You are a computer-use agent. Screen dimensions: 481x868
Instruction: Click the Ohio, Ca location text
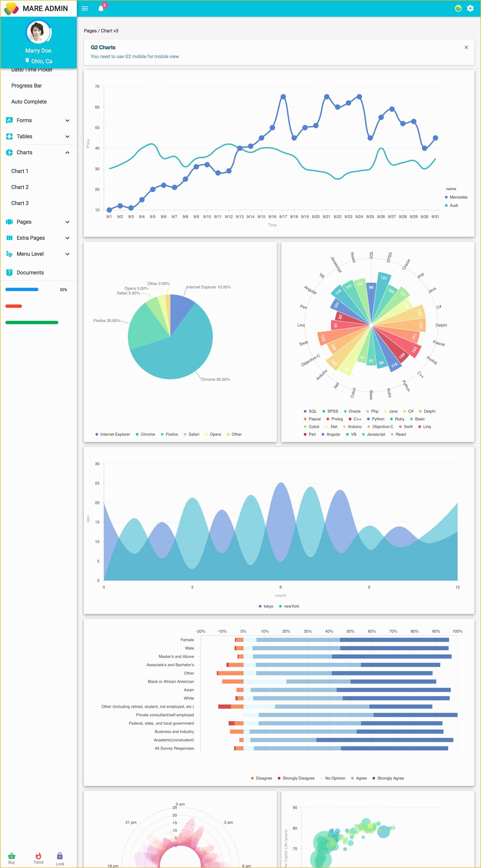[42, 61]
